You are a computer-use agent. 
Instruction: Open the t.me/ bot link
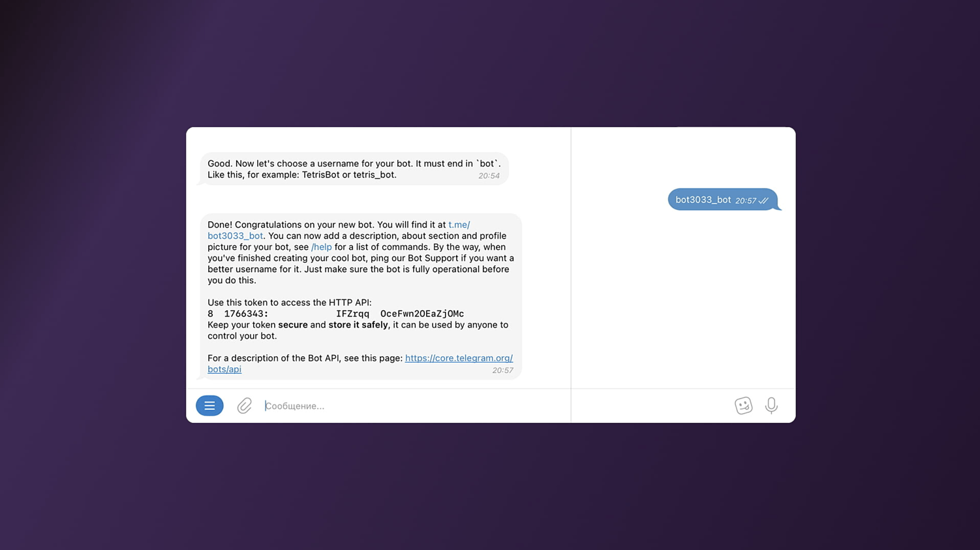[x=459, y=225]
